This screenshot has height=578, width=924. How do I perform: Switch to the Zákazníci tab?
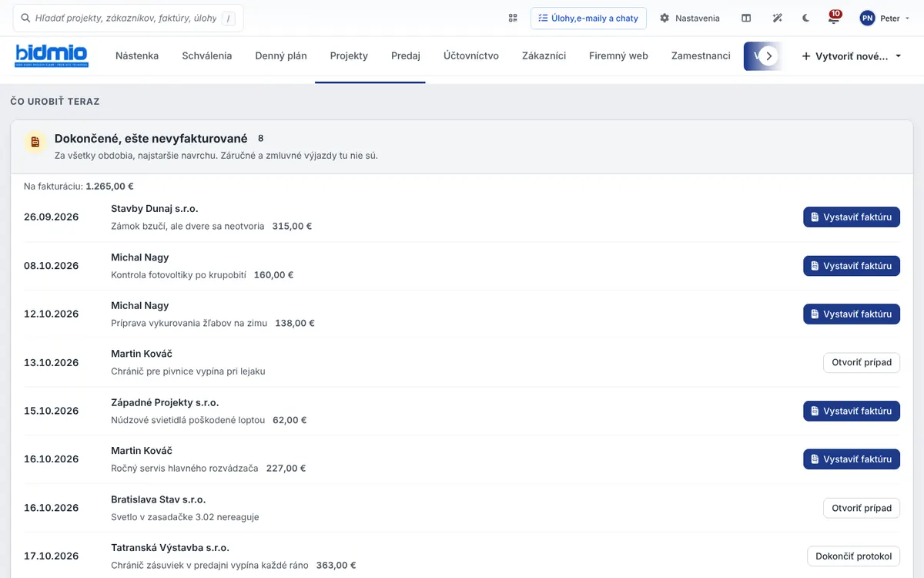[x=544, y=55]
